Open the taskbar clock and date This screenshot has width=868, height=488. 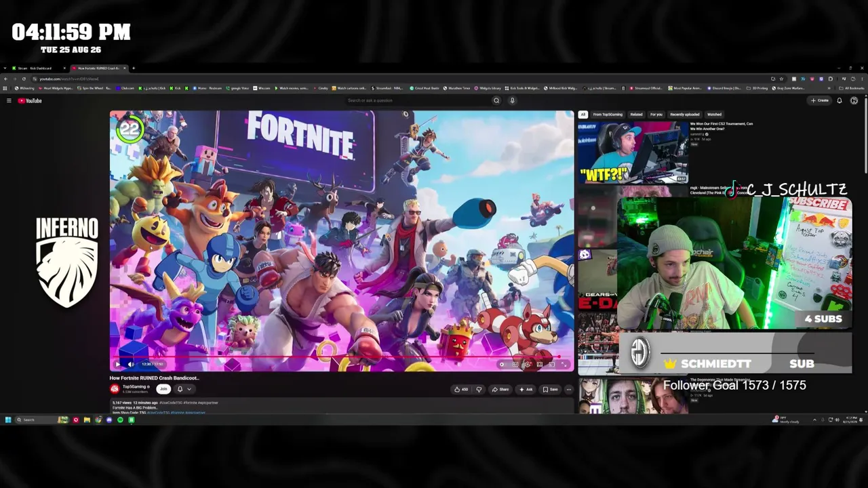tap(850, 420)
